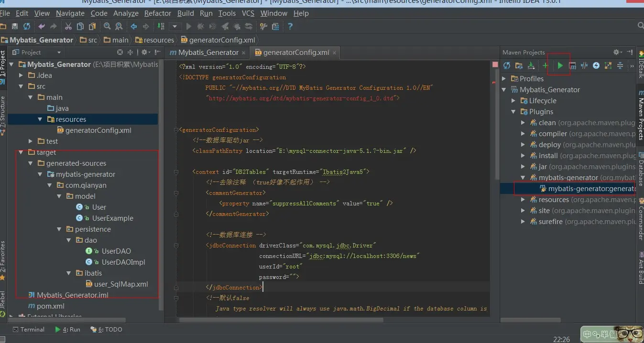Viewport: 644px width, 343px height.
Task: Run the selected Maven build
Action: coord(560,65)
